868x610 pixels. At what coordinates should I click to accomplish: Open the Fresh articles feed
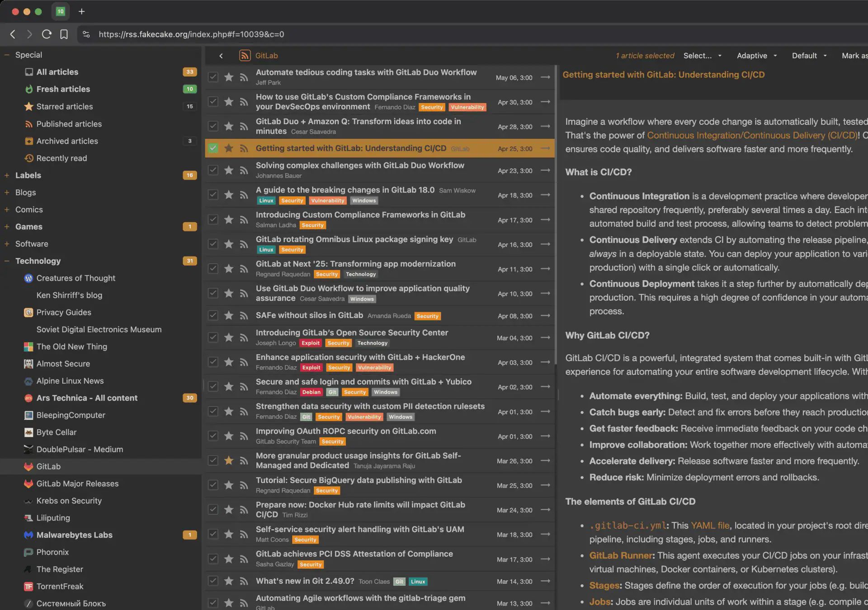[63, 89]
